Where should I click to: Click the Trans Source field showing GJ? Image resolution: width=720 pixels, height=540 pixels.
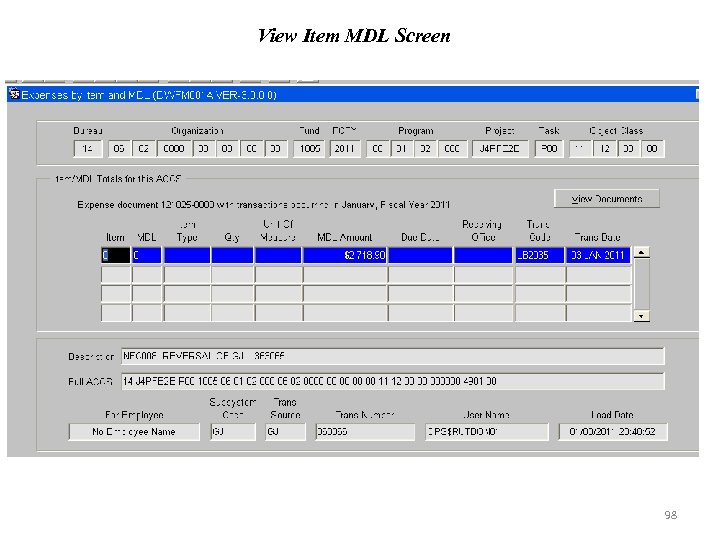pyautogui.click(x=285, y=432)
